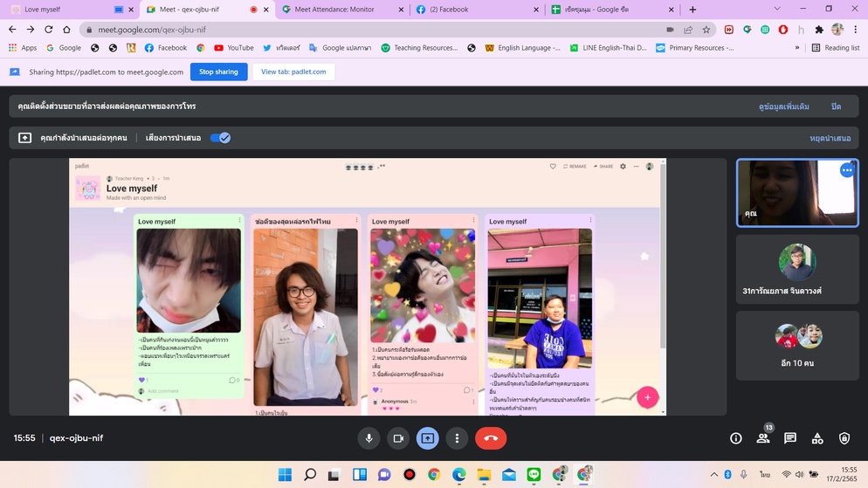
Task: Open LINE app on taskbar
Action: [x=534, y=475]
